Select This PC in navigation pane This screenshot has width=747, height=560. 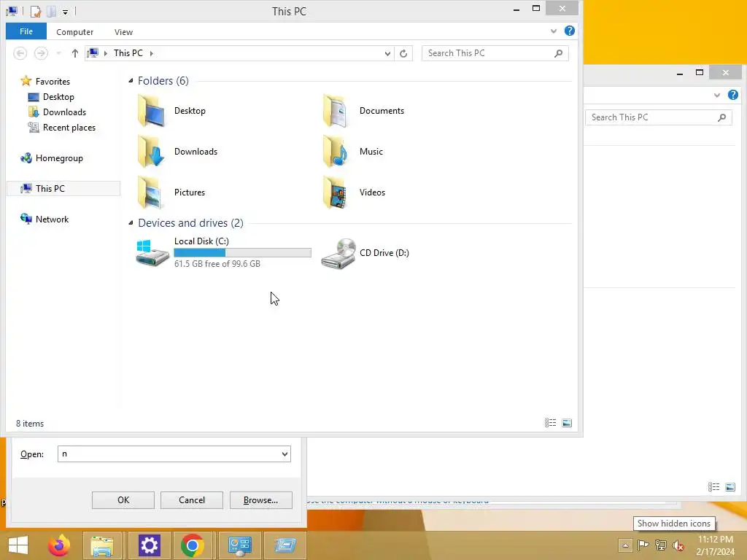pos(63,189)
